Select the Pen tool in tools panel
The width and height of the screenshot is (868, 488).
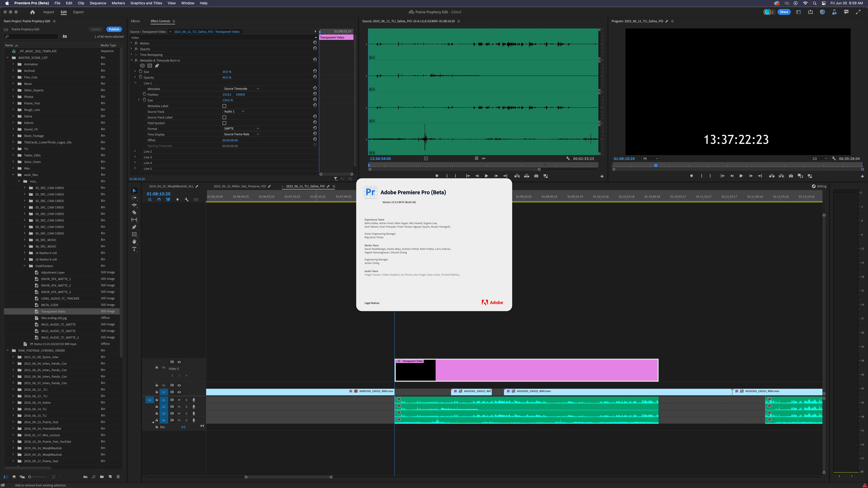pos(134,227)
